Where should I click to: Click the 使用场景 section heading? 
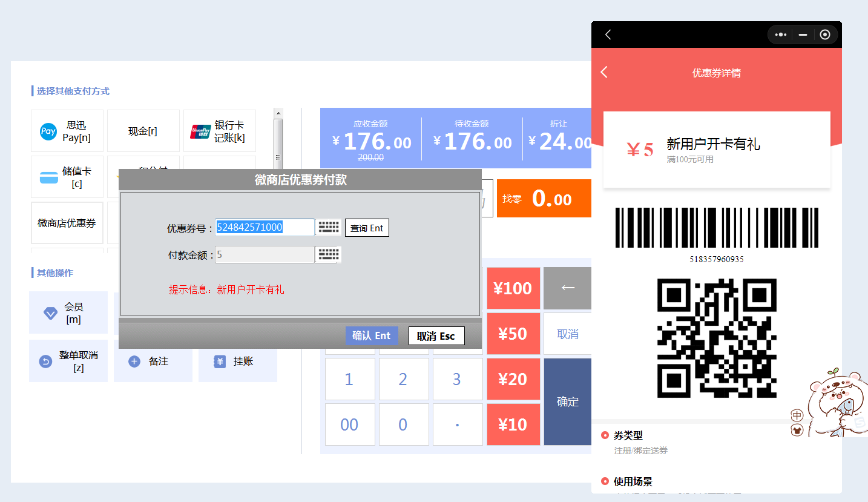point(633,481)
